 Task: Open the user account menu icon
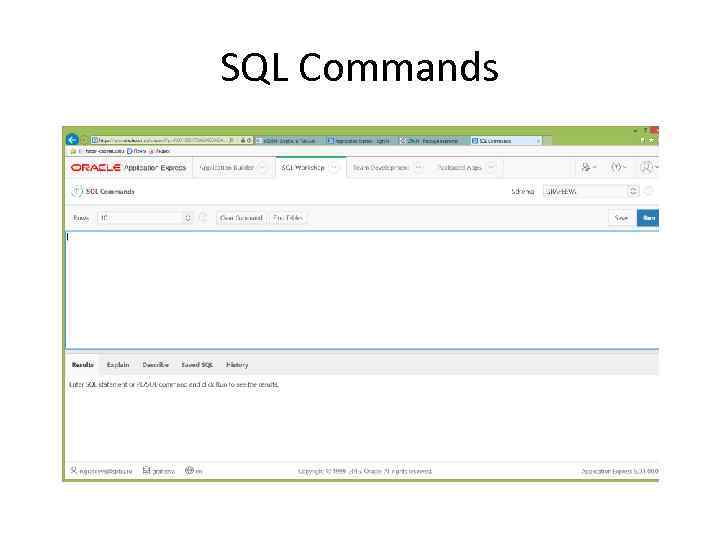tap(649, 168)
